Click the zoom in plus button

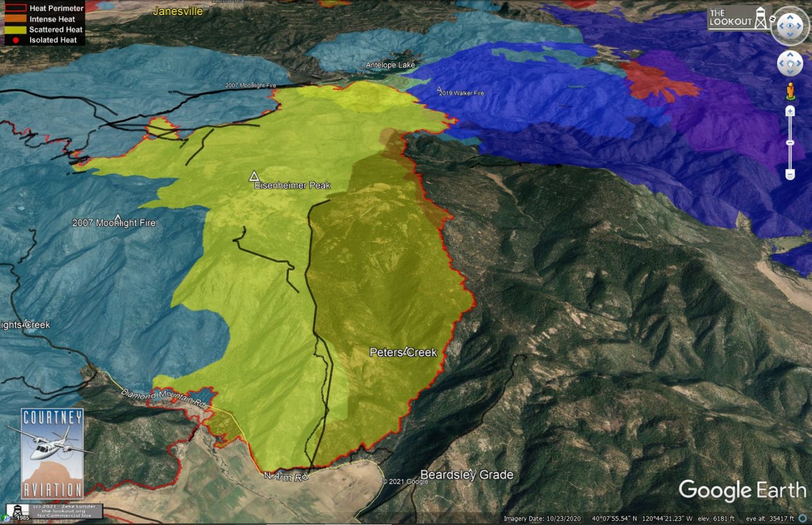tap(790, 111)
